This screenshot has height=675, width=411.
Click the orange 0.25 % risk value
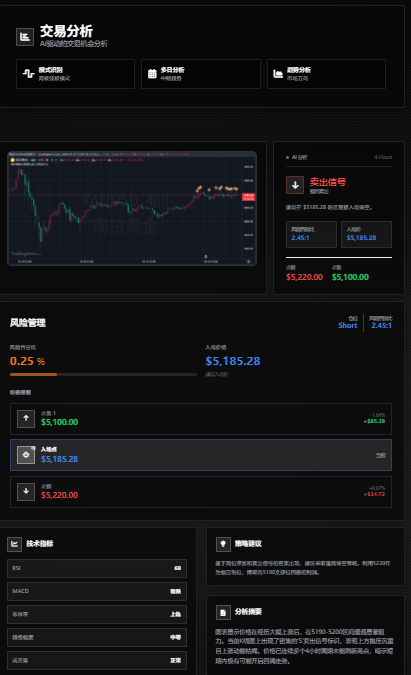pos(28,361)
